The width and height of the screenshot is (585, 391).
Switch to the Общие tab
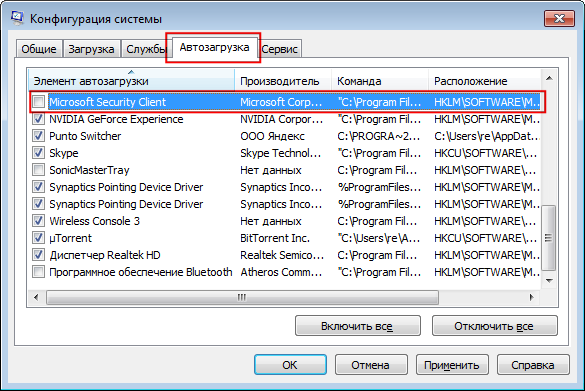coord(39,49)
